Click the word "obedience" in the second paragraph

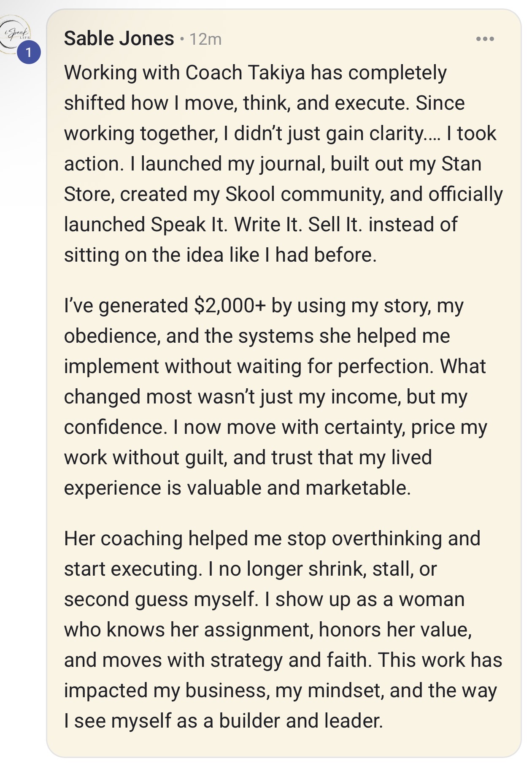[x=112, y=336]
